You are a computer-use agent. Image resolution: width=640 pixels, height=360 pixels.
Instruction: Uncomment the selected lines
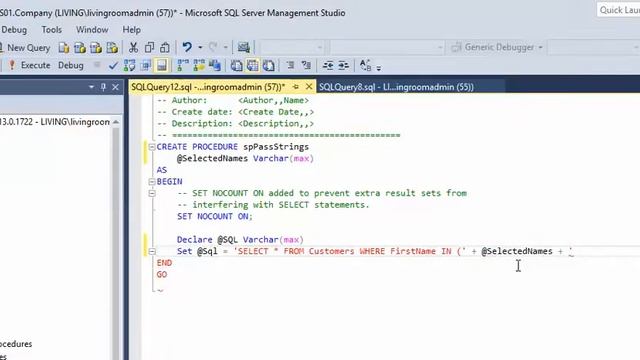306,65
